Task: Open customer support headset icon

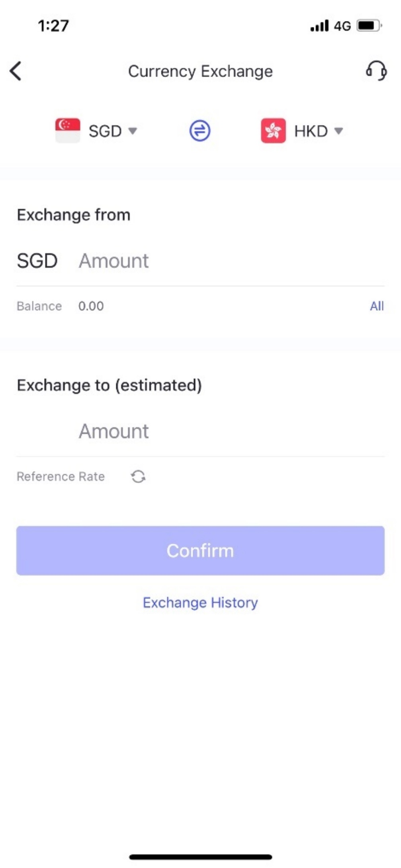Action: [x=376, y=71]
